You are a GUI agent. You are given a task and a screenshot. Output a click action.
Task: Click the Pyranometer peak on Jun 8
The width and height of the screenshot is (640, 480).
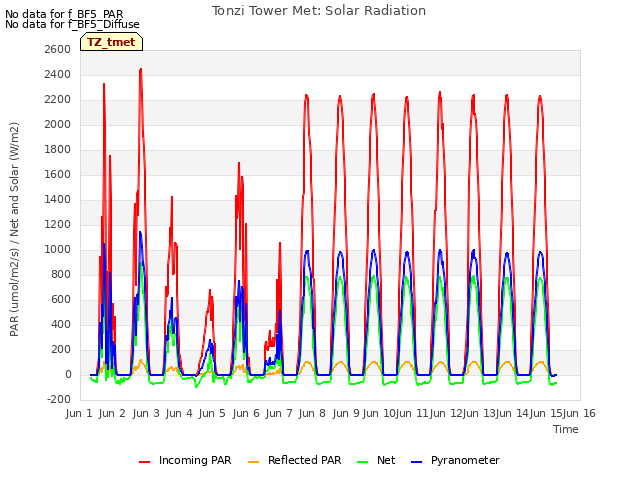(307, 251)
